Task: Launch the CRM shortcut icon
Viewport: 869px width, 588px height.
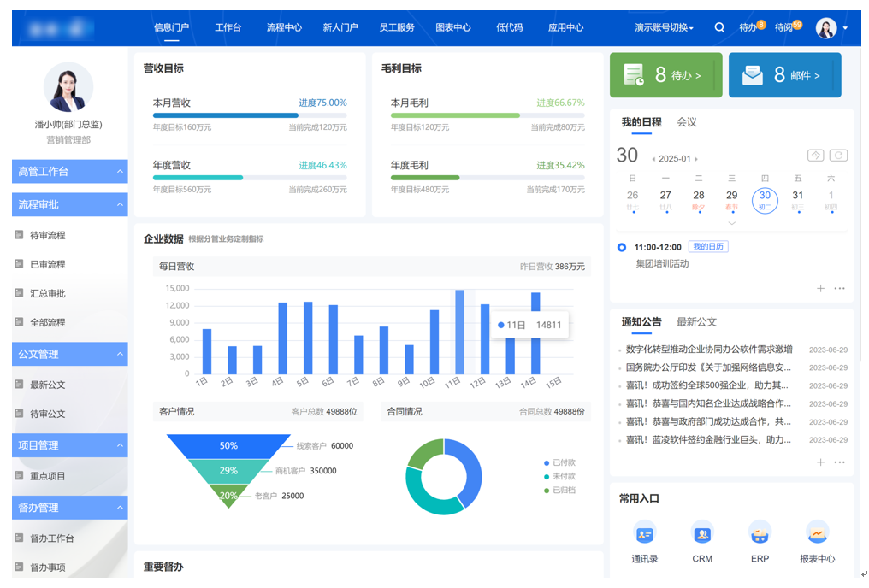Action: (702, 534)
